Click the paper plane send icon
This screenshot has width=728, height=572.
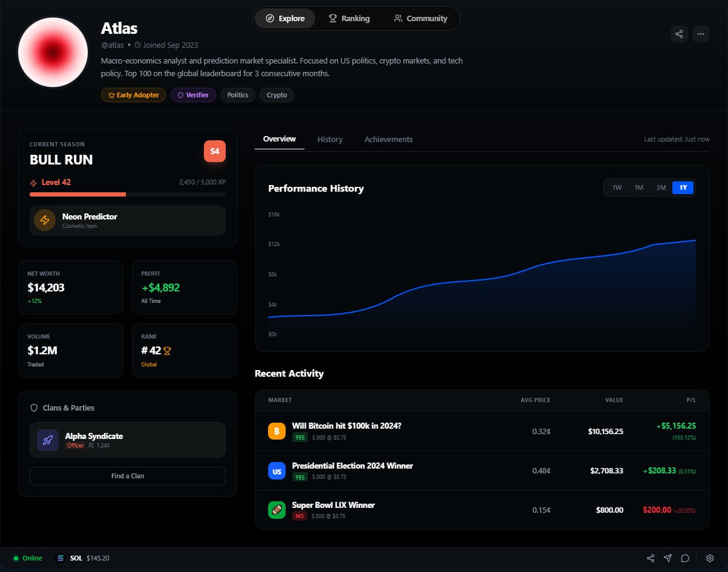(x=667, y=558)
